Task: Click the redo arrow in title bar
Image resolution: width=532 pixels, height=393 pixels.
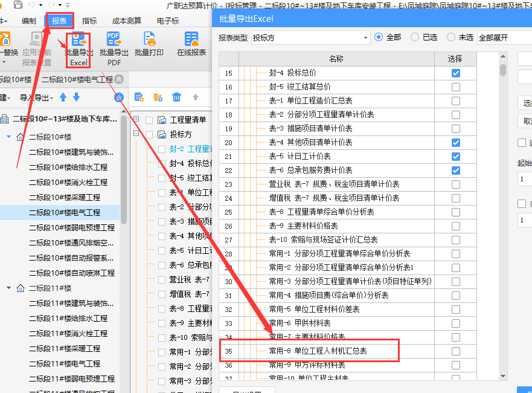Action: (x=51, y=5)
